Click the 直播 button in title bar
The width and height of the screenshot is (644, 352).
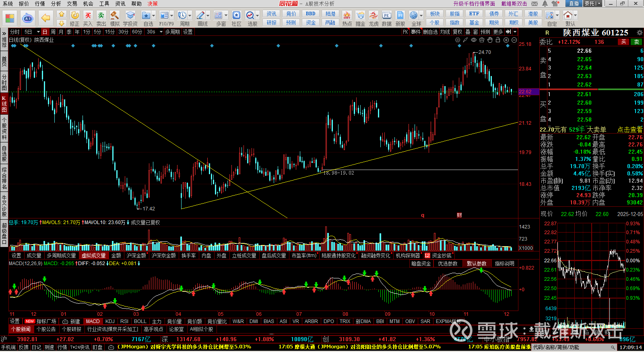point(574,4)
